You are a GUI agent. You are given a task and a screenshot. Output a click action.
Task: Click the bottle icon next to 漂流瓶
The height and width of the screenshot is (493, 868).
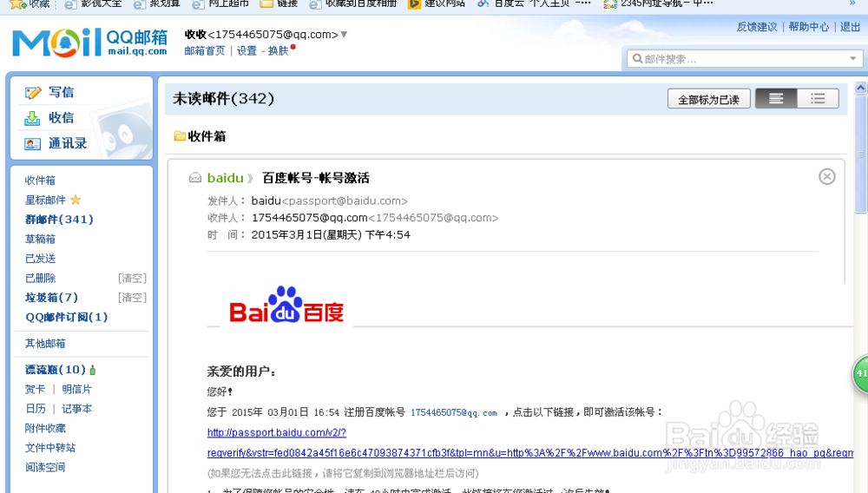point(93,370)
